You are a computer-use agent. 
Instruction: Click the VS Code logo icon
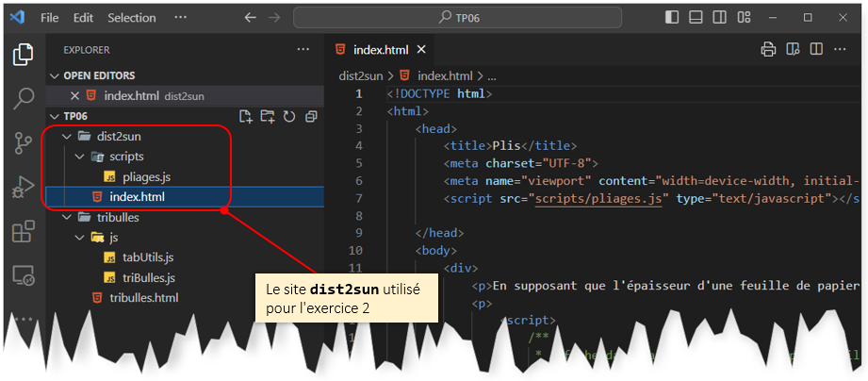point(18,17)
